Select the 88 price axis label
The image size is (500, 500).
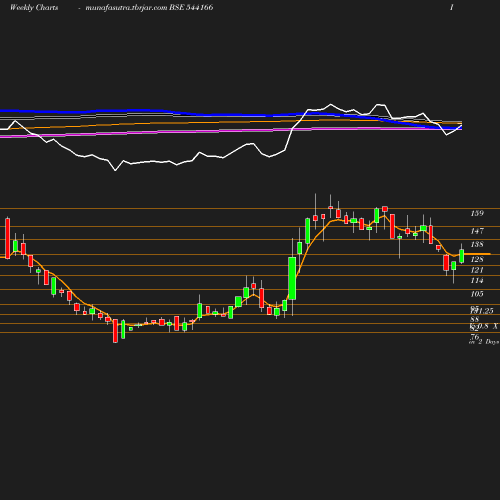point(475,319)
